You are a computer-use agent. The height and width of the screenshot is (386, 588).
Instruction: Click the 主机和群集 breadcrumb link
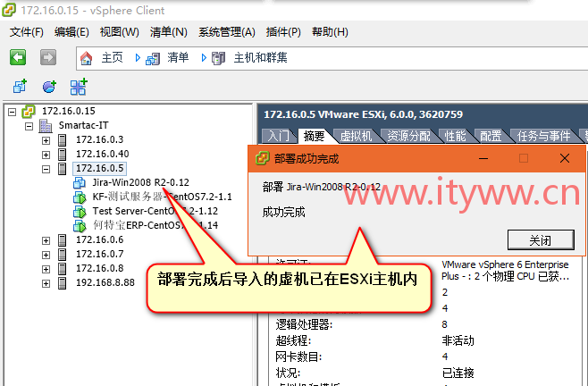[260, 58]
